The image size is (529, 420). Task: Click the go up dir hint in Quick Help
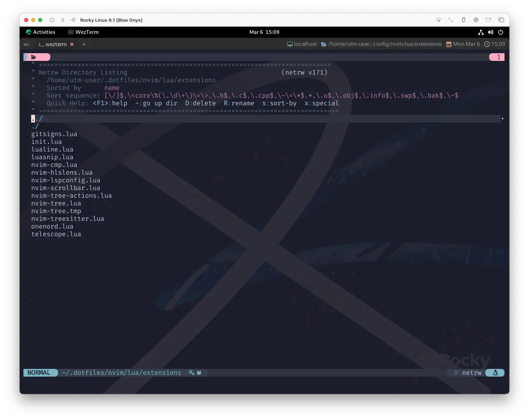coord(156,103)
